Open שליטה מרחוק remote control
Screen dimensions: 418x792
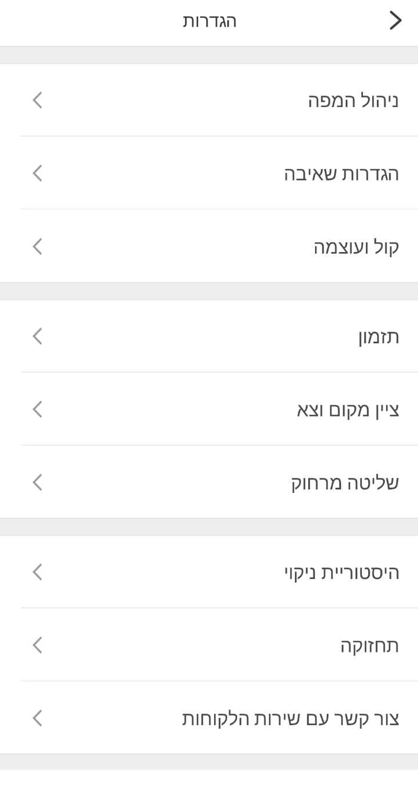click(209, 482)
